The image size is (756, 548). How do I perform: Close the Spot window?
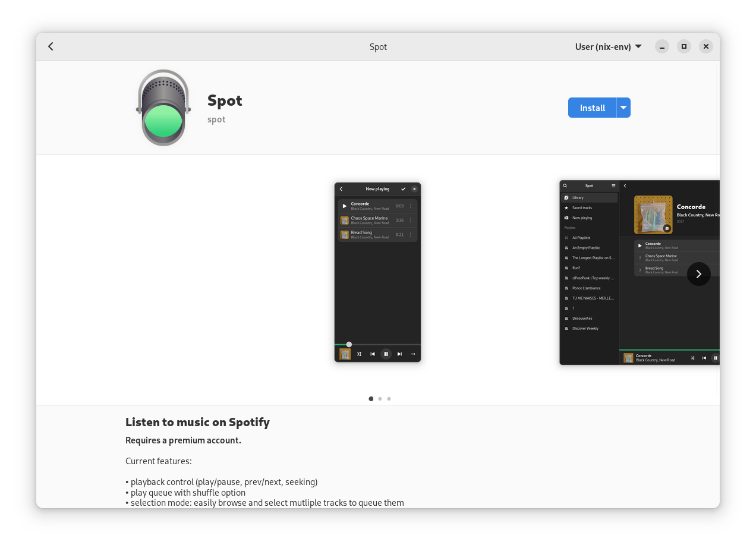(706, 46)
